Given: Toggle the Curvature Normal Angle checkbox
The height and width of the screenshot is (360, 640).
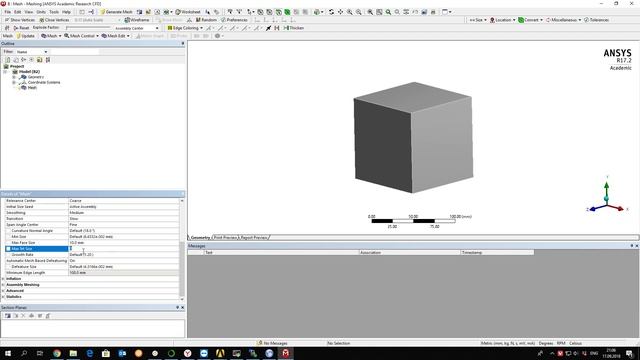Looking at the screenshot, I should click(x=8, y=231).
